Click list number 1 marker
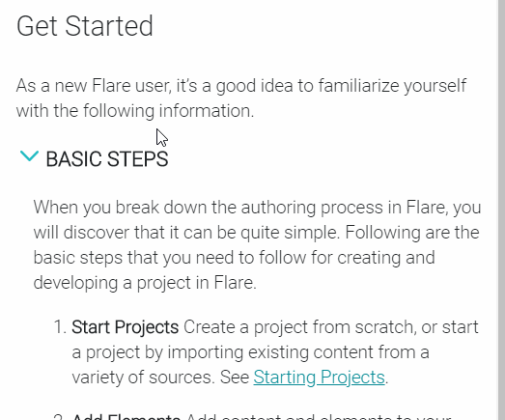The height and width of the screenshot is (420, 505). [x=60, y=327]
